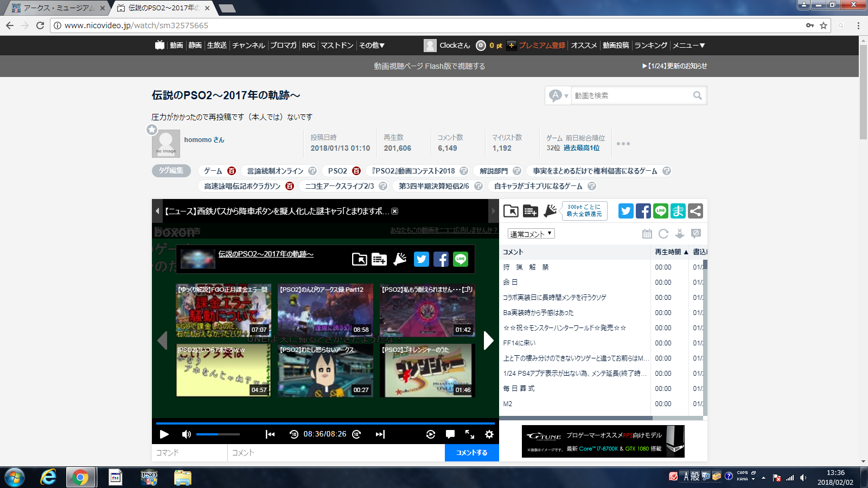Open the past comments calendar icon
The image size is (868, 488).
[647, 234]
